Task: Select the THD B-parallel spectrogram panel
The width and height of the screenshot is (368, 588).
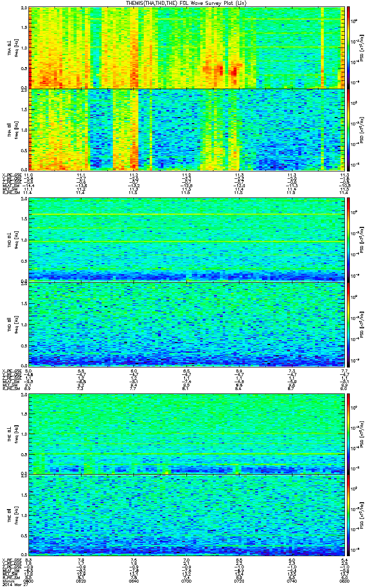Action: pyautogui.click(x=186, y=324)
